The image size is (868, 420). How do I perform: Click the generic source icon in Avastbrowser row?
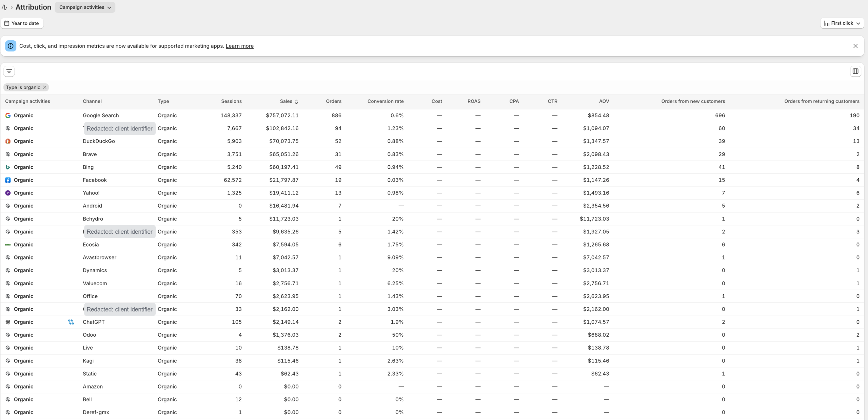coord(8,257)
